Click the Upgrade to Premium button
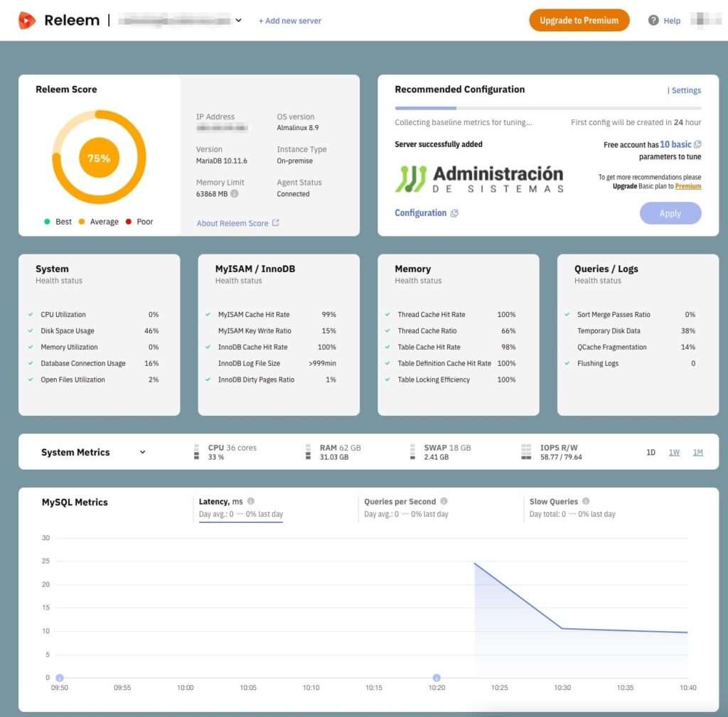The height and width of the screenshot is (717, 728). pyautogui.click(x=579, y=21)
